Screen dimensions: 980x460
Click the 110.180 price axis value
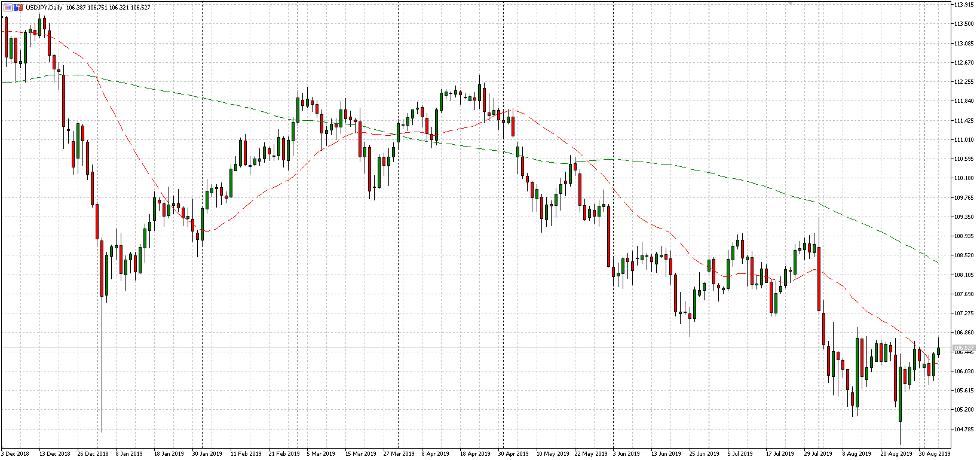click(x=964, y=178)
